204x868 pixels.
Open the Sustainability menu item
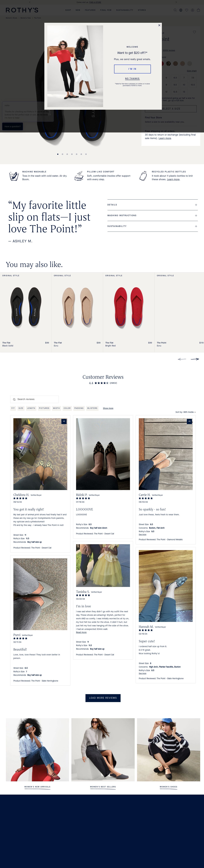click(125, 10)
